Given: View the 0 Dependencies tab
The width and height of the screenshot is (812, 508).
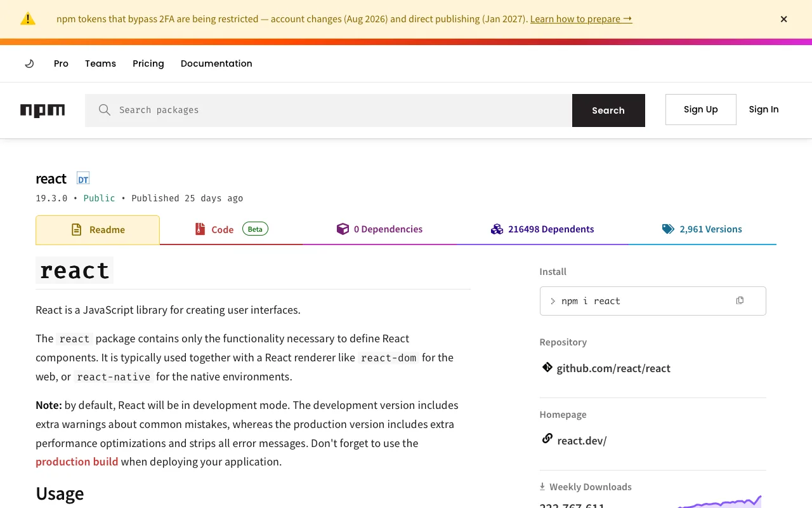Looking at the screenshot, I should pos(379,229).
